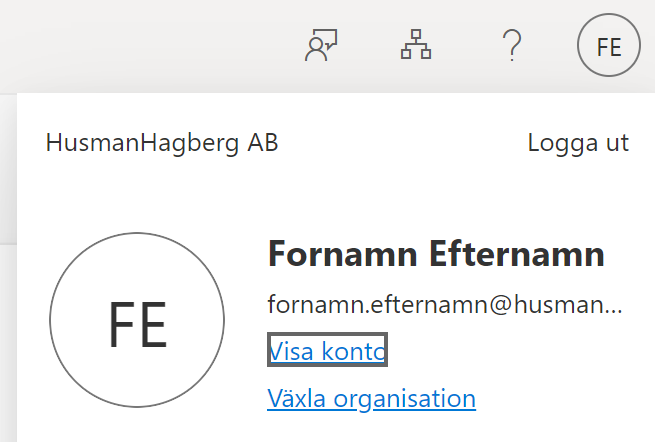Viewport: 655px width, 442px height.
Task: Click the HusmanHagberg AB organization name
Action: tap(162, 143)
